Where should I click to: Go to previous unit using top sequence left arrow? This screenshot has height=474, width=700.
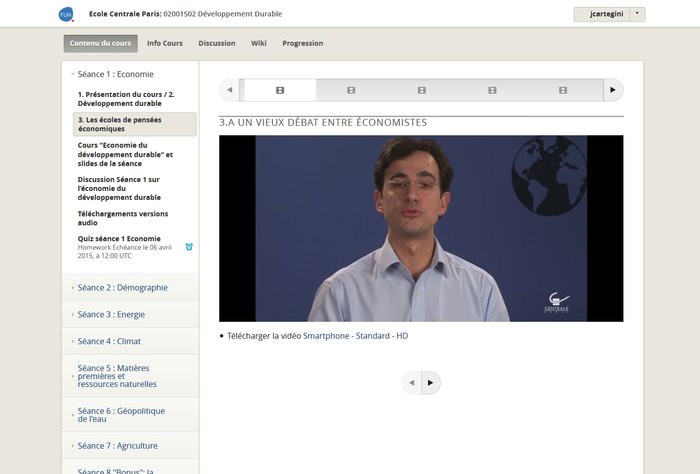pos(229,90)
